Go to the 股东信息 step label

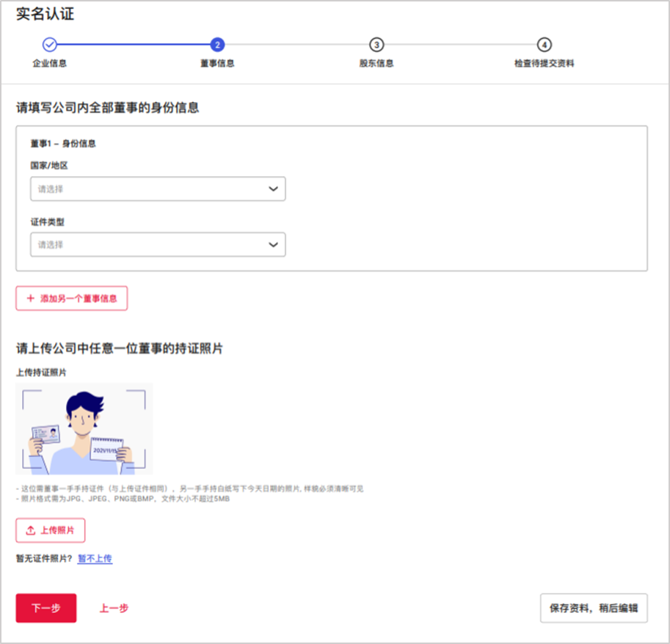pos(376,63)
